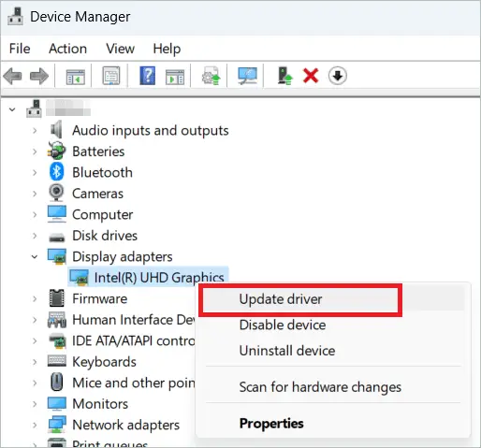Click the Batteries category icon
This screenshot has height=448, width=481.
click(56, 151)
